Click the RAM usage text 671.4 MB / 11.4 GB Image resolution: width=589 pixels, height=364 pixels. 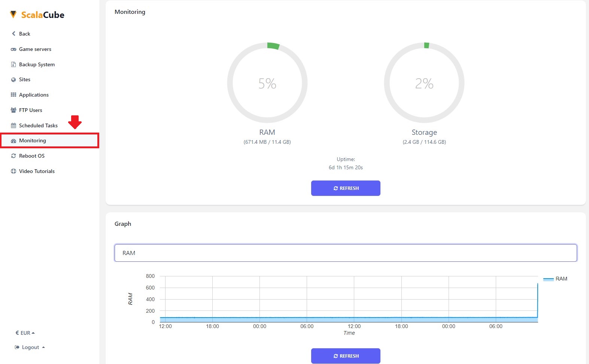click(267, 142)
